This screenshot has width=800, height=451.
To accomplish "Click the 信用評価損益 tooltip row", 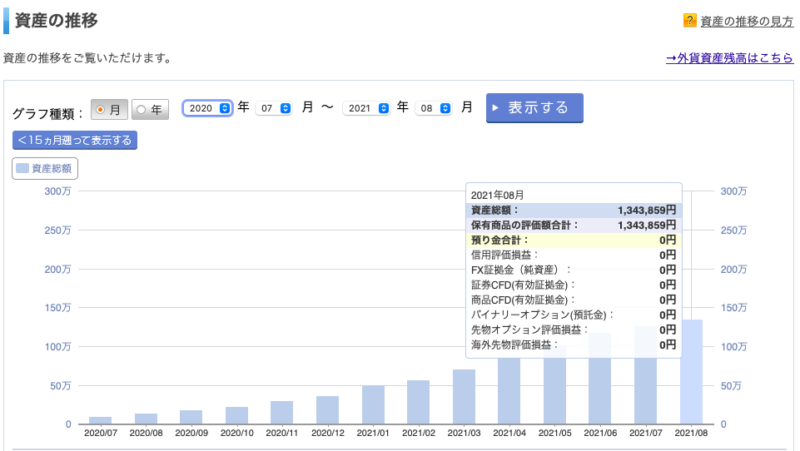I will point(573,255).
